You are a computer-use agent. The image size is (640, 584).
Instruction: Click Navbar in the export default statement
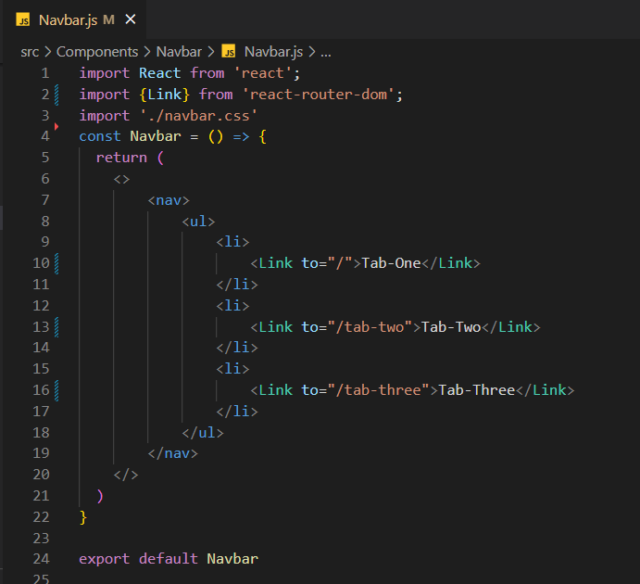click(232, 558)
